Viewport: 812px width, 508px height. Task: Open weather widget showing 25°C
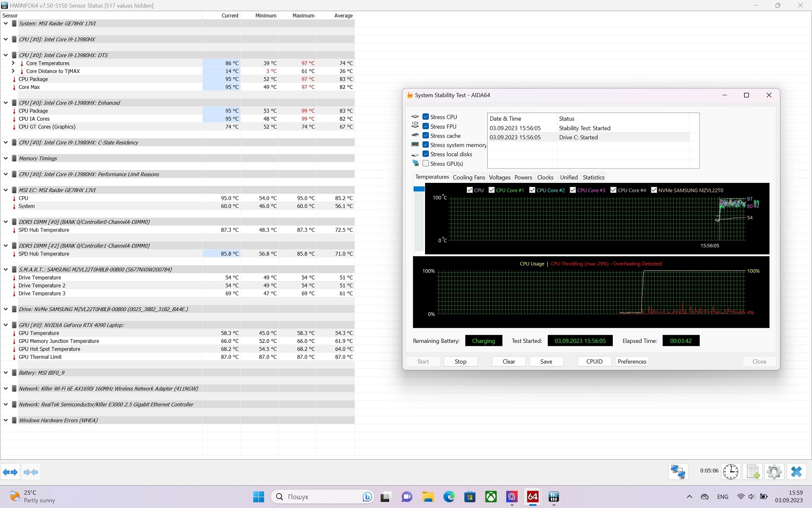(33, 497)
